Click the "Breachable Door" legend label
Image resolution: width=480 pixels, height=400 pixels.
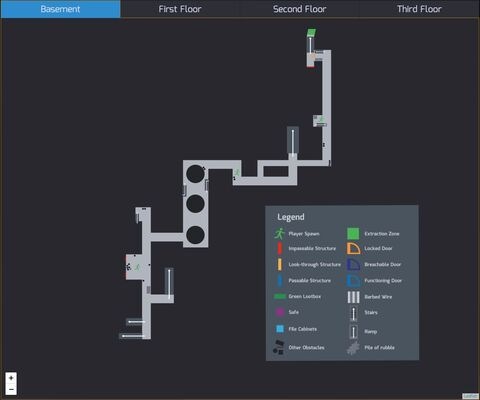point(383,264)
